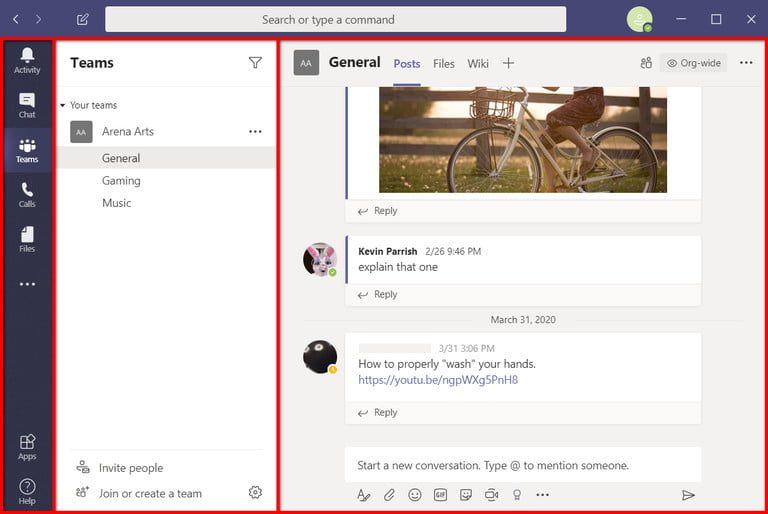Screen dimensions: 768x514
Task: Open the Apps store
Action: 27,447
